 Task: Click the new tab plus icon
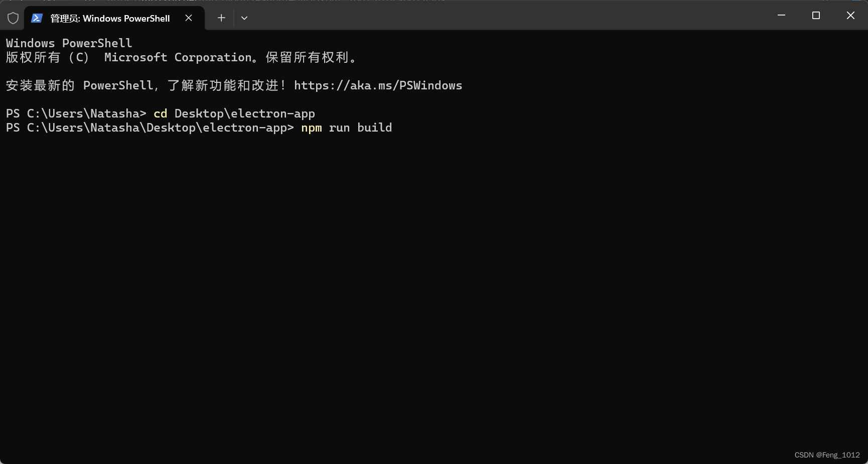[221, 18]
